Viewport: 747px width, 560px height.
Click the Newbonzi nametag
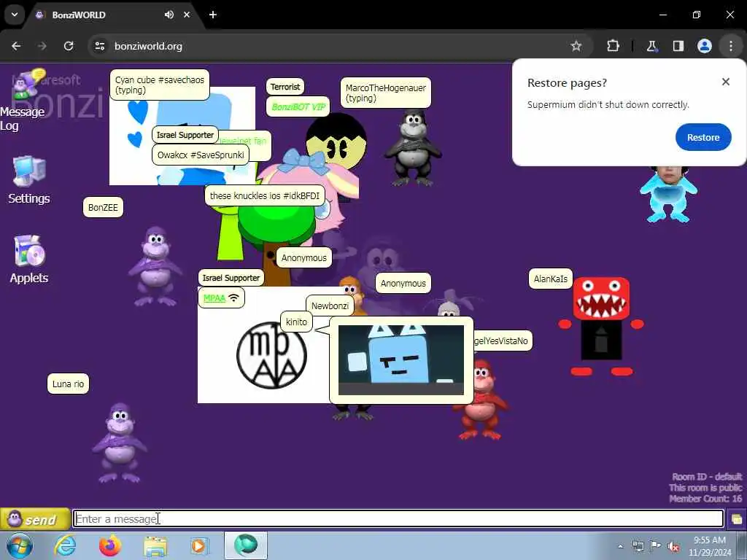330,306
